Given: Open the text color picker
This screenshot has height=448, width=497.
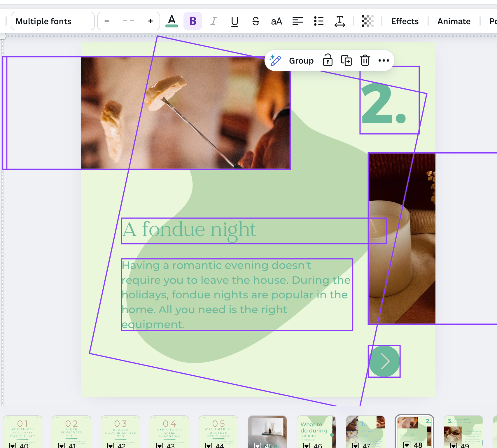Looking at the screenshot, I should (172, 21).
